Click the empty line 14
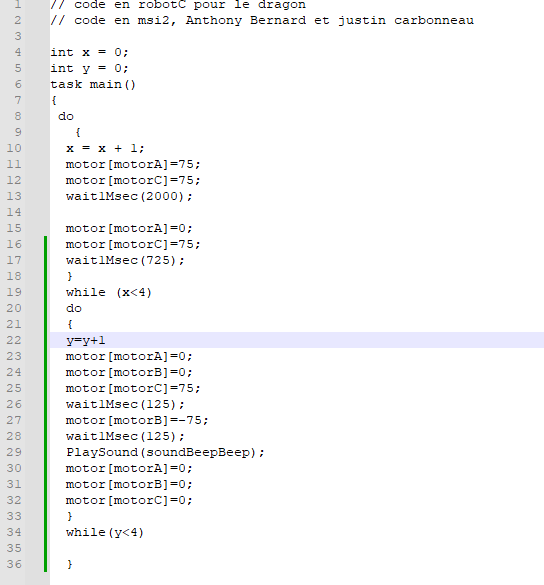The height and width of the screenshot is (585, 544). tap(297, 212)
